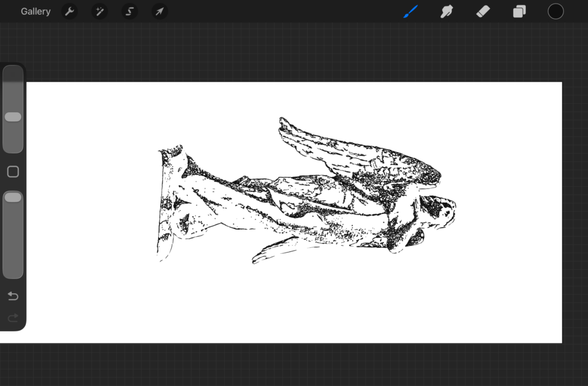Screen dimensions: 588x386
Task: Open the Selection S tool
Action: coord(130,11)
